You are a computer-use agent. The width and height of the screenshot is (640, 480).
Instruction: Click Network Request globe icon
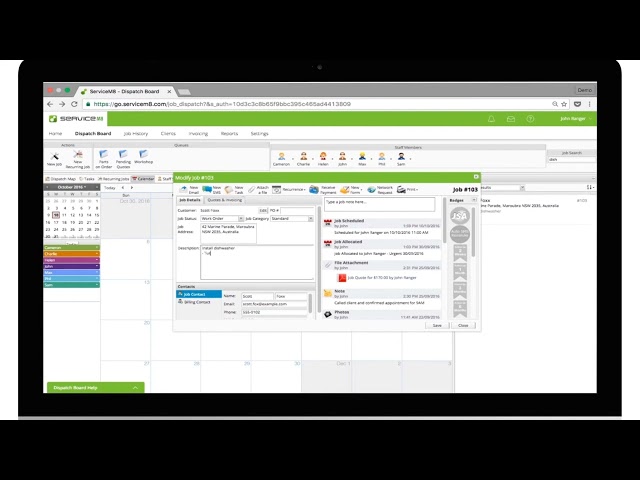tap(371, 189)
